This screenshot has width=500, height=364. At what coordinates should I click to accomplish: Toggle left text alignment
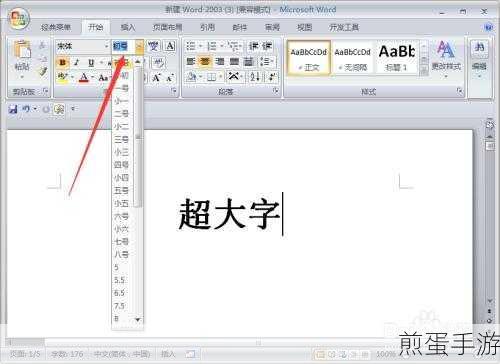pyautogui.click(x=191, y=61)
